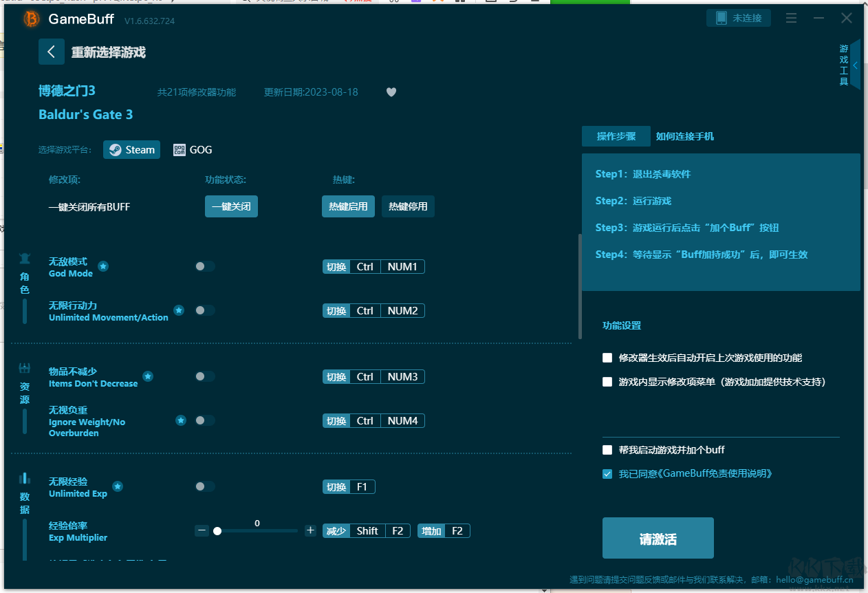Select Steam platform
The height and width of the screenshot is (593, 868).
pyautogui.click(x=132, y=150)
